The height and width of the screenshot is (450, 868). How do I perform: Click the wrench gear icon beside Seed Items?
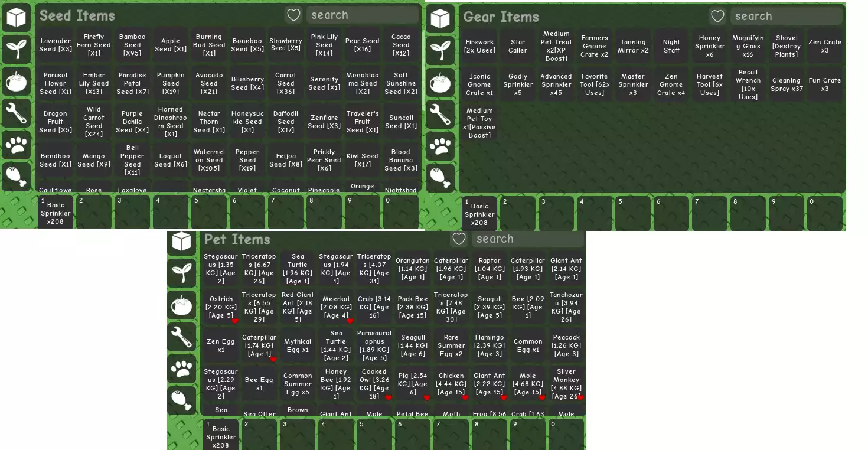(16, 113)
